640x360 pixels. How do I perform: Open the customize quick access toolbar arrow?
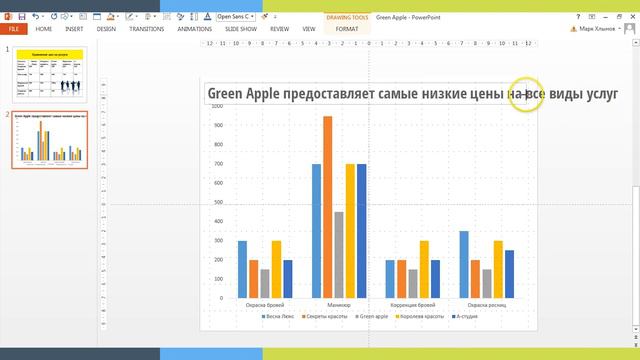pos(275,17)
